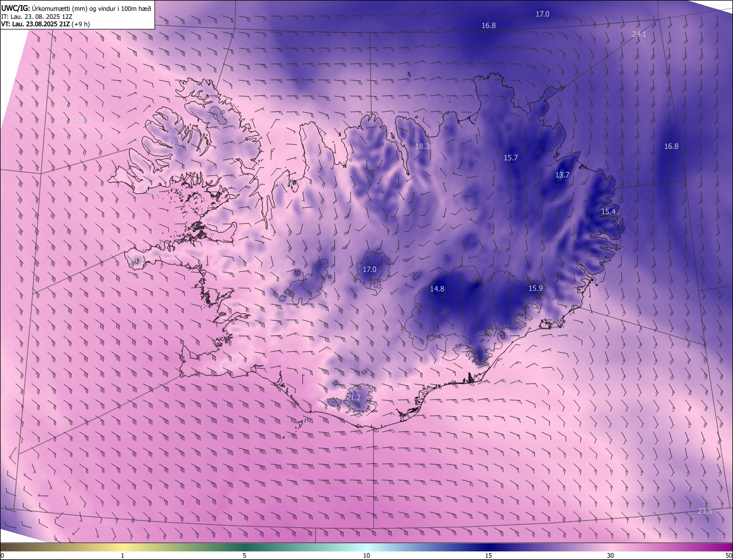Click the 18.3 value label
The image size is (733, 560).
tap(422, 147)
